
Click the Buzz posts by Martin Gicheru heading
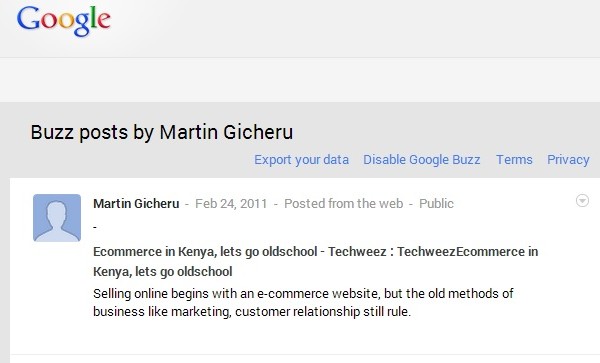(162, 132)
